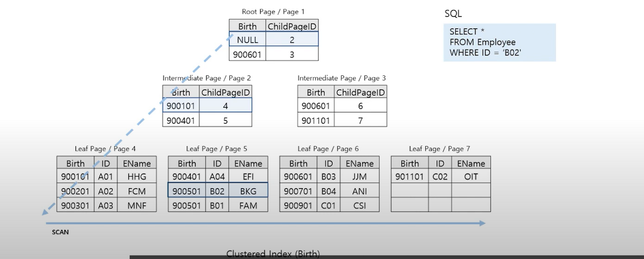Select ChildPageID value 7 in Page 3

[x=360, y=120]
